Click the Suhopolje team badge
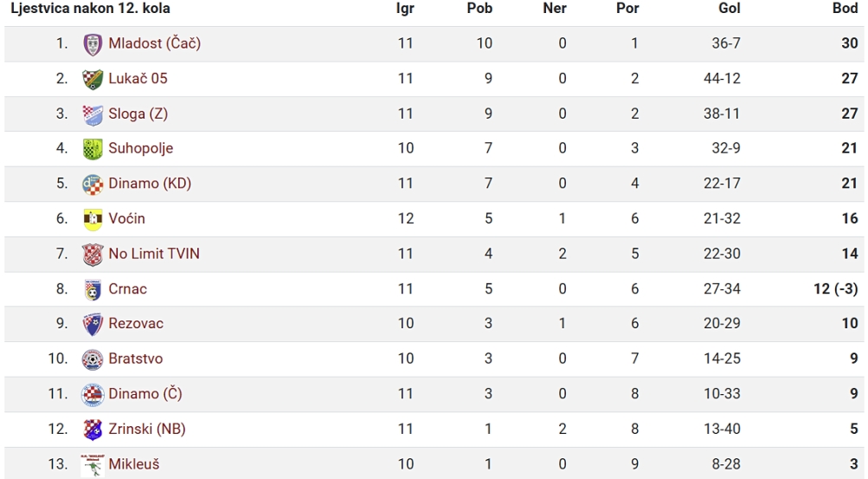The width and height of the screenshot is (868, 479). point(93,148)
